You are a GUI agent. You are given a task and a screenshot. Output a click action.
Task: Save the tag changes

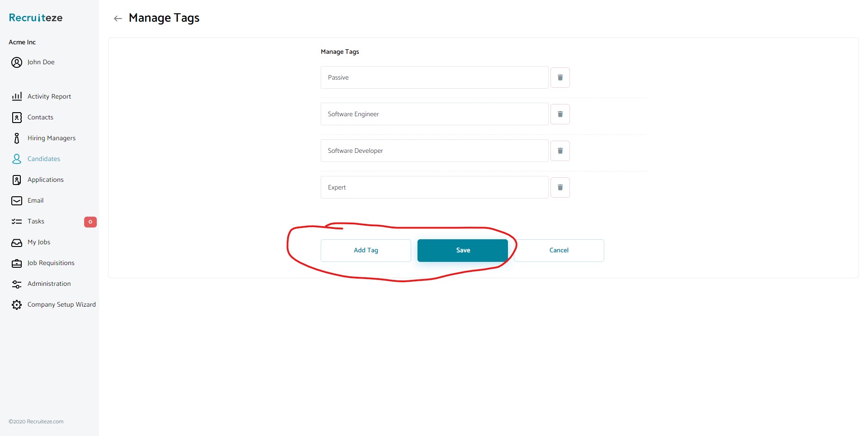[462, 250]
